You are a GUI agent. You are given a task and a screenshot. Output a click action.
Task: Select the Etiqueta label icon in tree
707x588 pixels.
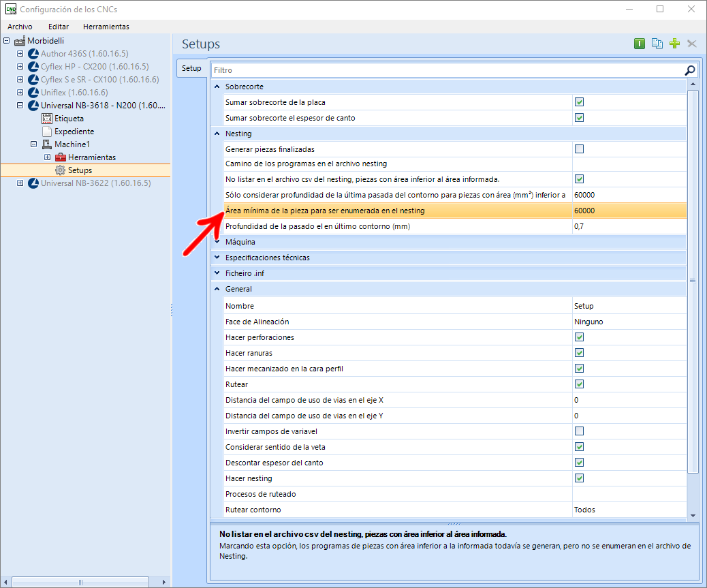pos(47,119)
